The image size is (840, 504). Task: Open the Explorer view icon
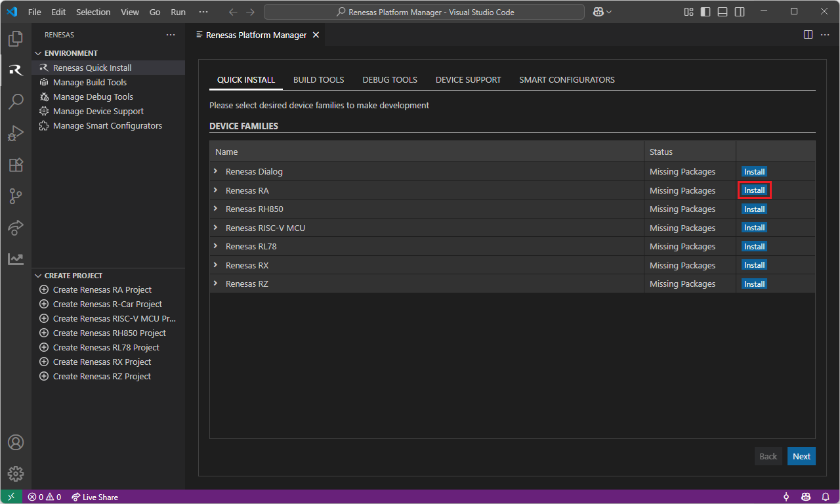pyautogui.click(x=16, y=39)
